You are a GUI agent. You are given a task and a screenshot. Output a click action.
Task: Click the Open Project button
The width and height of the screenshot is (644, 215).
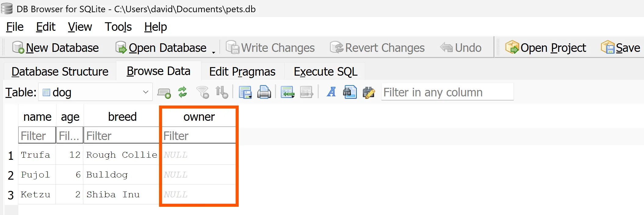tap(546, 48)
